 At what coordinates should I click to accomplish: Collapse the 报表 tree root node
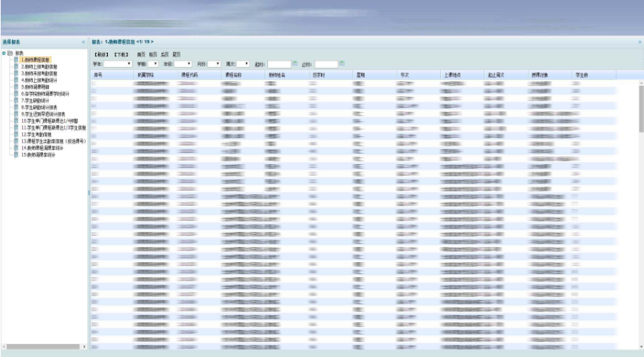click(x=4, y=53)
